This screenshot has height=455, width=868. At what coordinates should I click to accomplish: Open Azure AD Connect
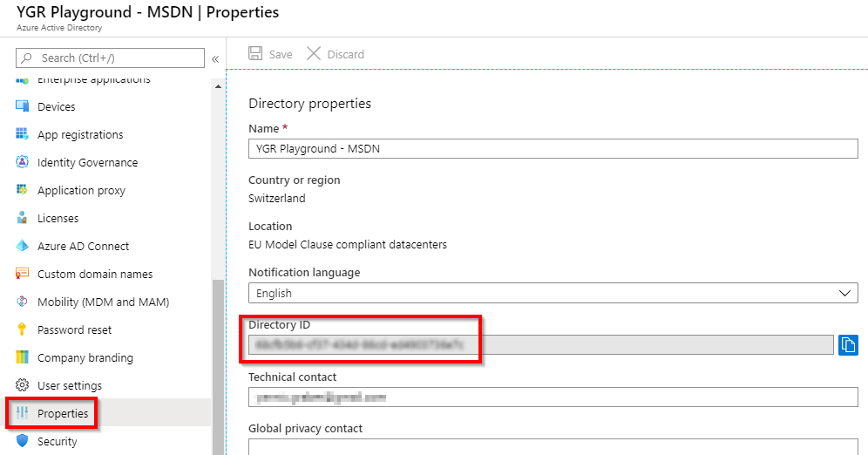click(x=83, y=247)
